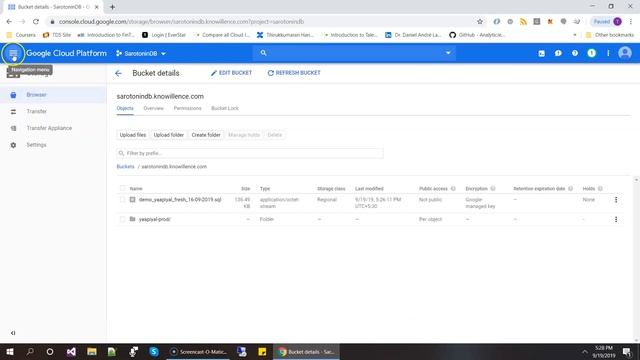Open the notifications icon in the header
Viewport: 640px width, 360px height.
[591, 53]
